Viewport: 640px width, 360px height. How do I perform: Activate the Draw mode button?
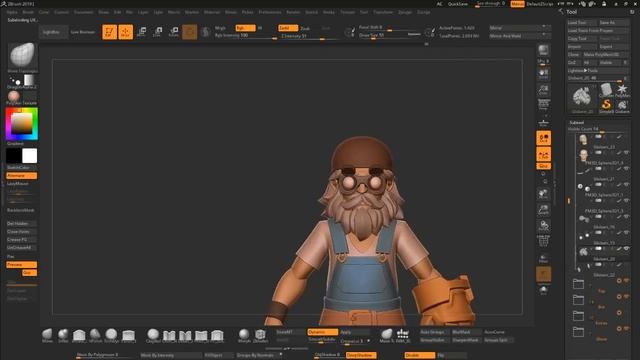[x=126, y=32]
